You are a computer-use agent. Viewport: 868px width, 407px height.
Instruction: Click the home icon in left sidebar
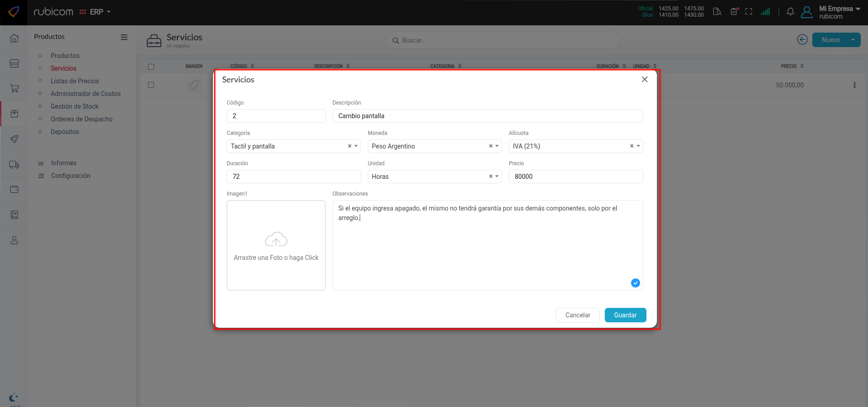pos(14,38)
